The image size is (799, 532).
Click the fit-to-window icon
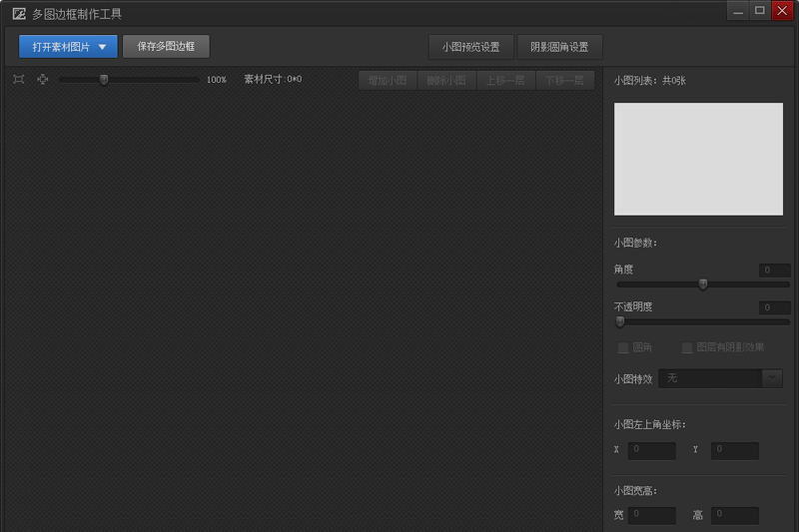click(19, 80)
